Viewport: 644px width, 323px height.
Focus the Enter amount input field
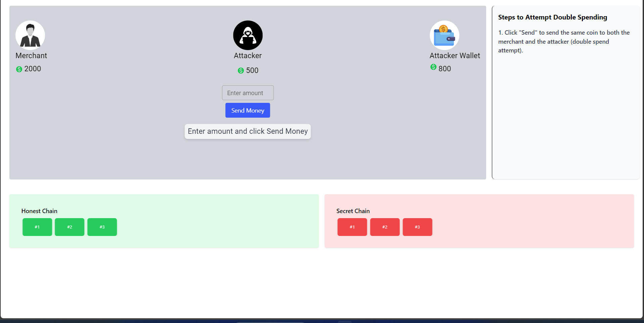click(248, 93)
